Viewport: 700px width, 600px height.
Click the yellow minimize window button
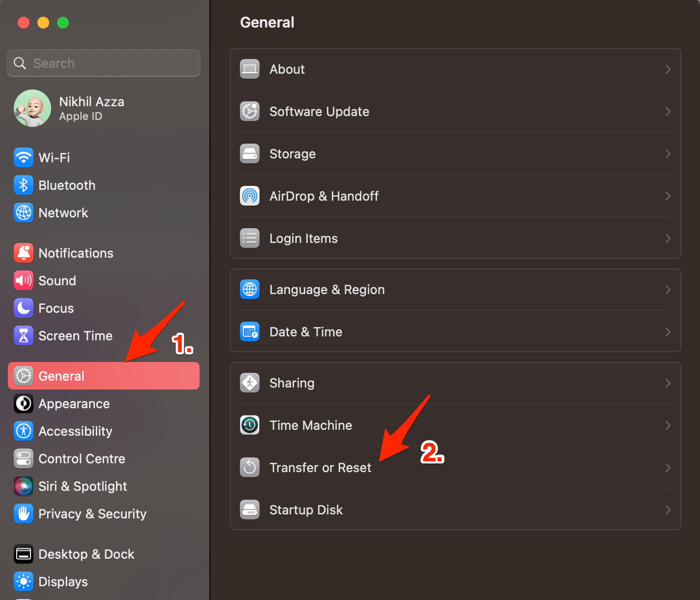(43, 23)
